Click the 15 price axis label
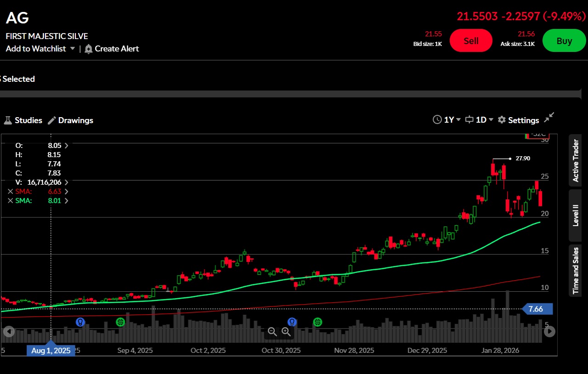This screenshot has width=588, height=374. tap(545, 251)
